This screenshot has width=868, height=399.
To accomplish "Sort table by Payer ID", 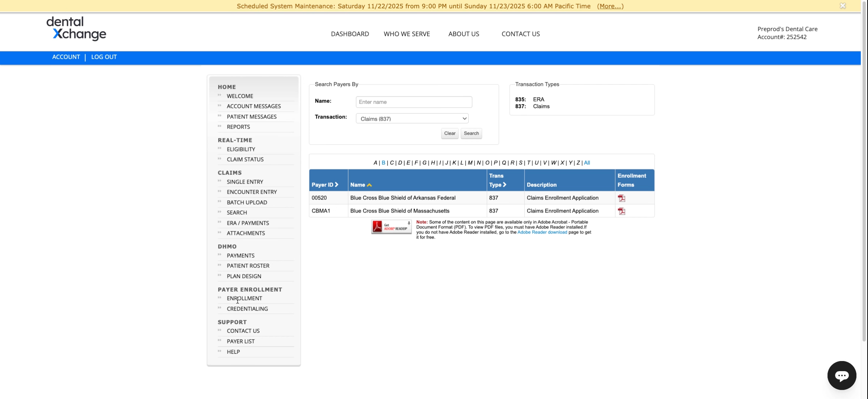I will (x=325, y=185).
